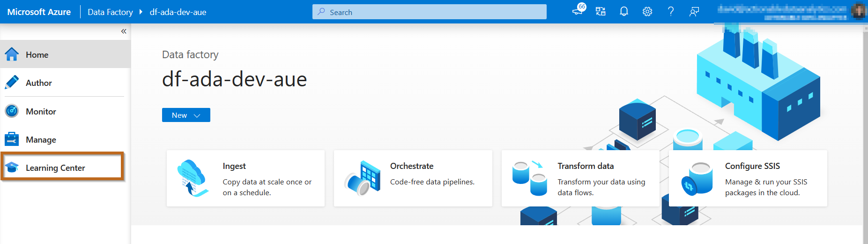
Task: Click the Data Factory breadcrumb
Action: click(110, 12)
